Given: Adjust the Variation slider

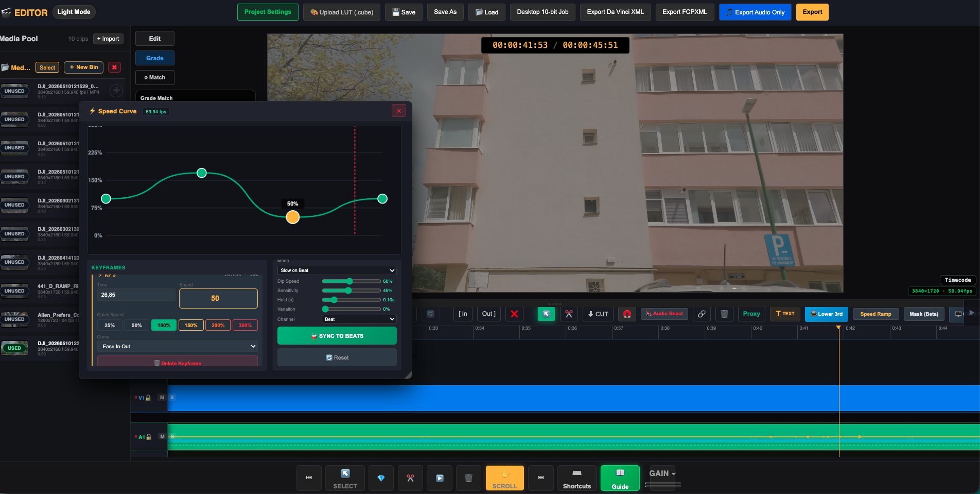Looking at the screenshot, I should (352, 309).
